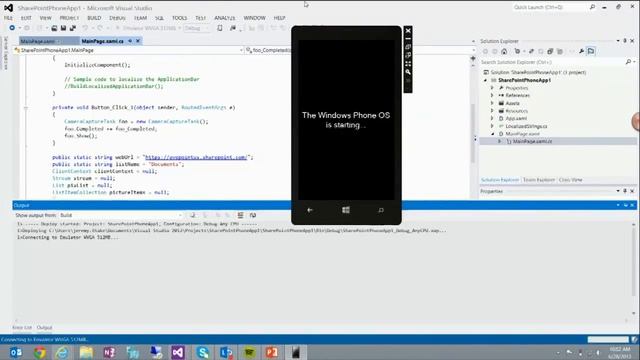Click the Output panel vertical scrollbar
Screen dimensions: 640x360
(x=633, y=269)
